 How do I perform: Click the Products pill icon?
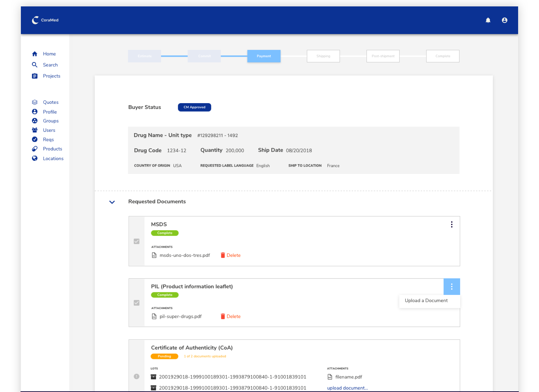(35, 149)
